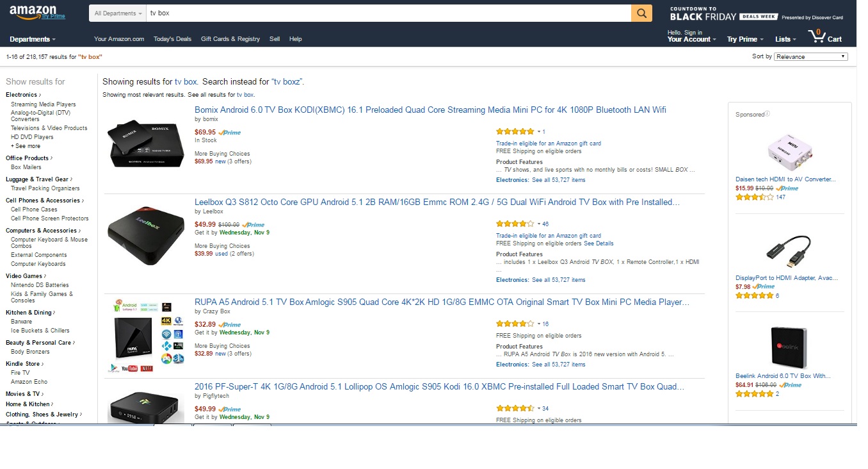Expand Your Account menu
The image size is (868, 469).
click(693, 39)
